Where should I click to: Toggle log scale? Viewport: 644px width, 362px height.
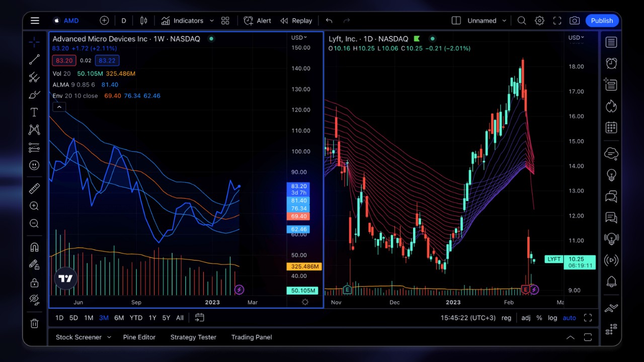click(552, 318)
